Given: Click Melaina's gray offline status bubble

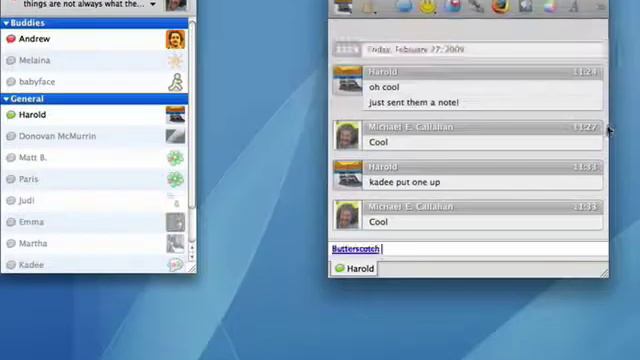Looking at the screenshot, I should [11, 60].
